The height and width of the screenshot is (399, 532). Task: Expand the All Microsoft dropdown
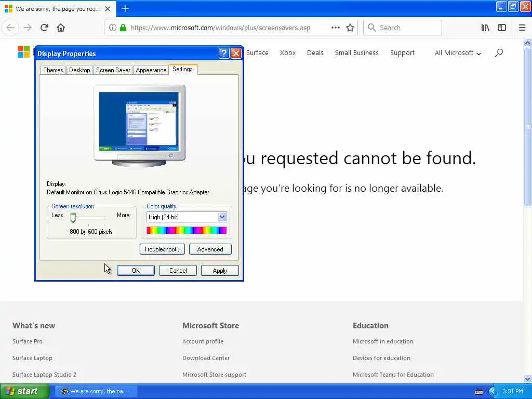tap(458, 53)
